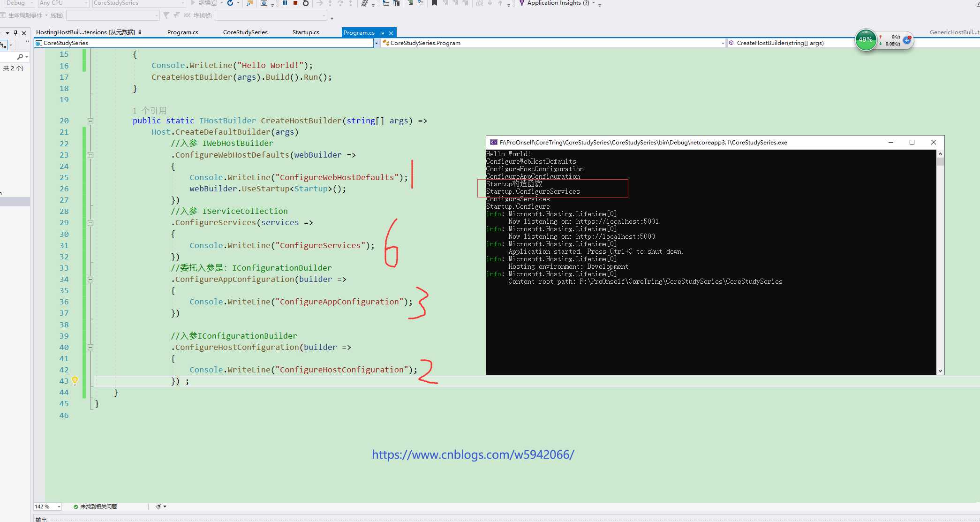Click the lightbulb quick actions on line 43
Viewport: 980px width, 522px height.
click(x=75, y=381)
